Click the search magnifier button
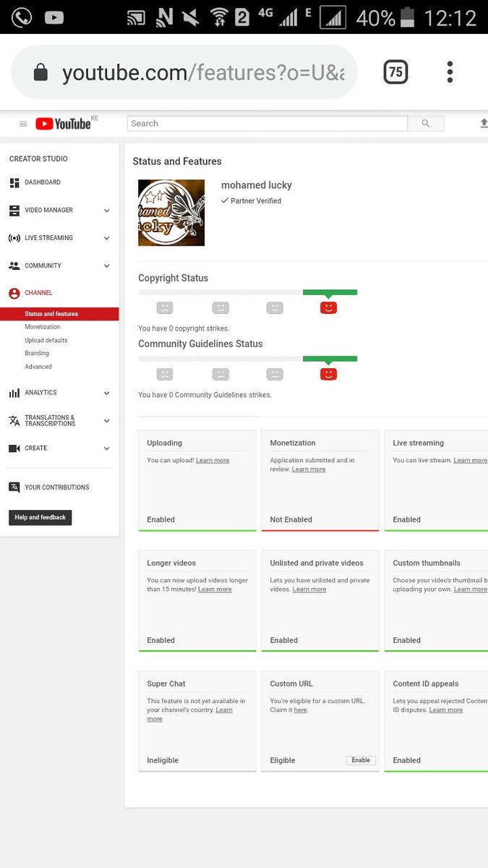Screen dimensions: 488x868 pyautogui.click(x=425, y=124)
